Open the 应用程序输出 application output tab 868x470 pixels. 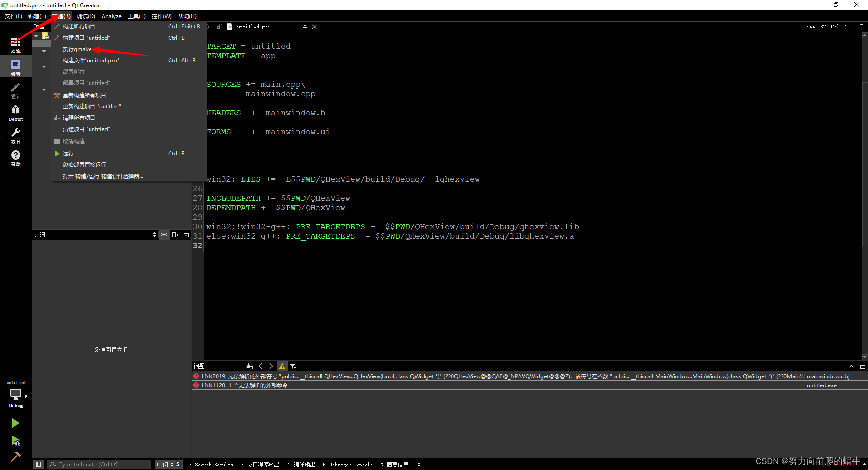coord(260,464)
